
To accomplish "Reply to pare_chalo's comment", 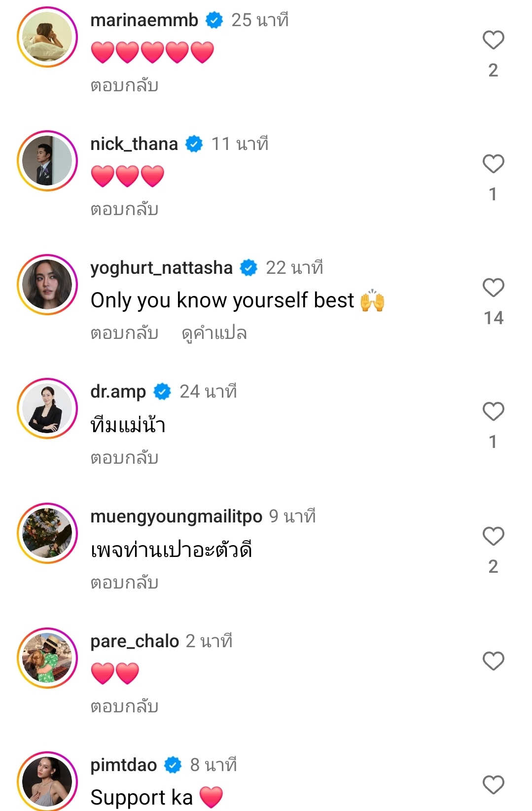I will [x=124, y=707].
